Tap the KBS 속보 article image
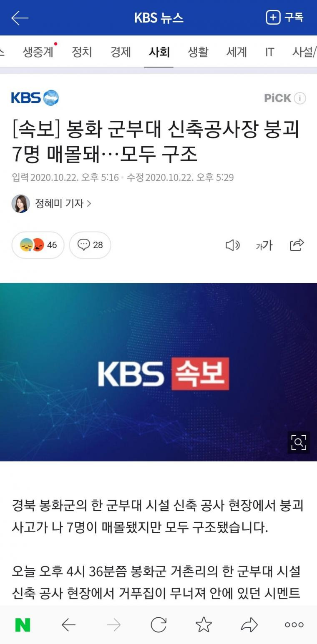Image resolution: width=317 pixels, height=644 pixels. (x=158, y=372)
